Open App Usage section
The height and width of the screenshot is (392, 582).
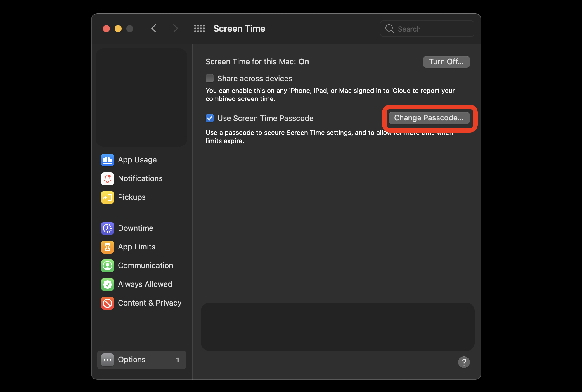pos(137,159)
